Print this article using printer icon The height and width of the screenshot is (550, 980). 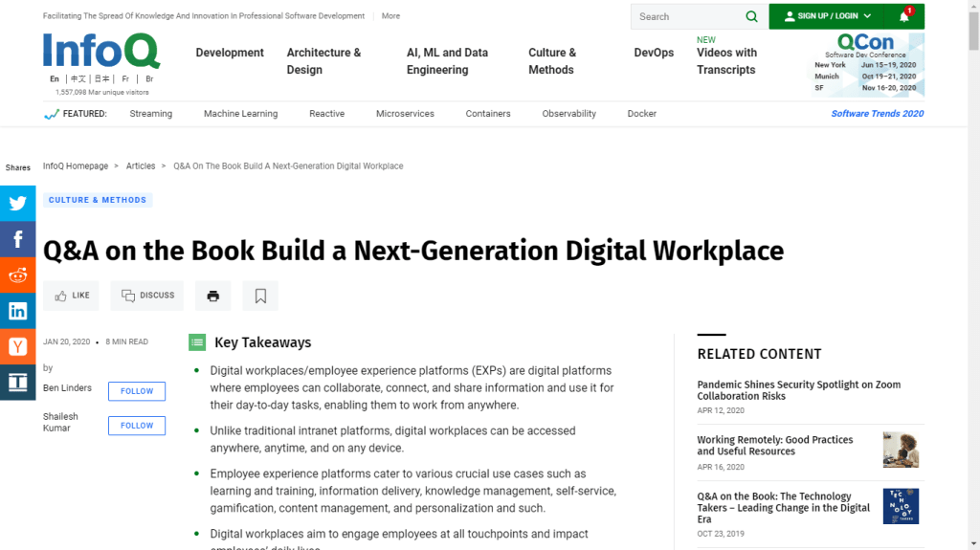point(212,296)
